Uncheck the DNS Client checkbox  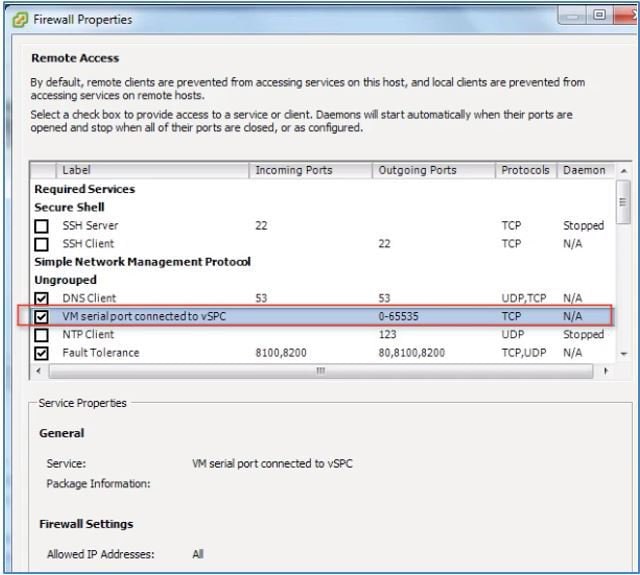click(x=41, y=299)
